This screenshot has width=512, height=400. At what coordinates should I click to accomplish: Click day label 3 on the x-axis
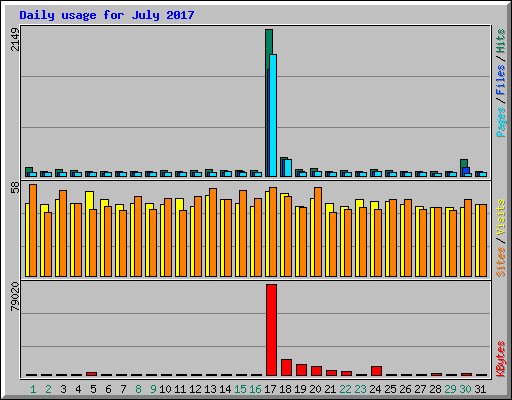coord(63,389)
